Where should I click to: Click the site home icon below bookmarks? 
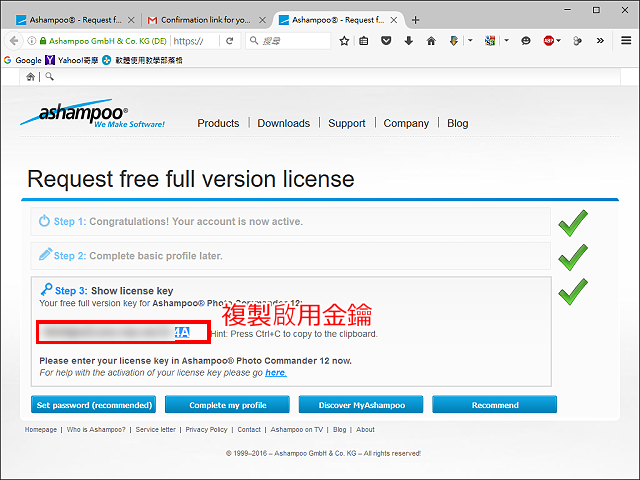pos(31,77)
